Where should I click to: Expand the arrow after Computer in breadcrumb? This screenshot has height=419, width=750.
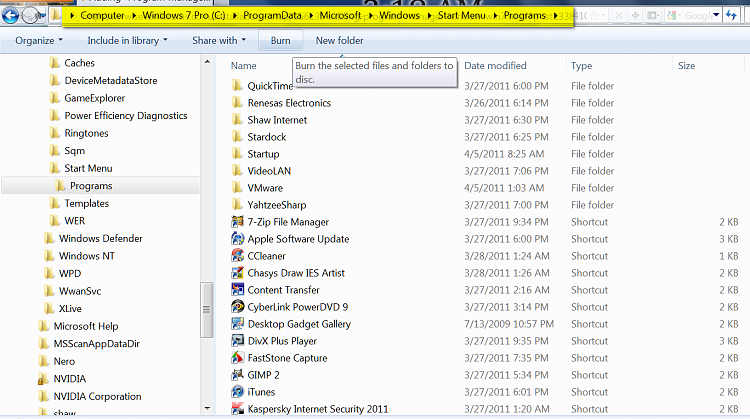click(134, 16)
